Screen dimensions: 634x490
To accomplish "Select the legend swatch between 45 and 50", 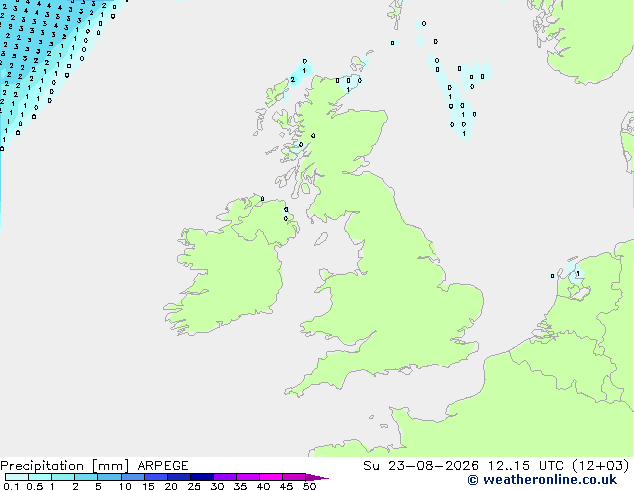I will pos(294,477).
